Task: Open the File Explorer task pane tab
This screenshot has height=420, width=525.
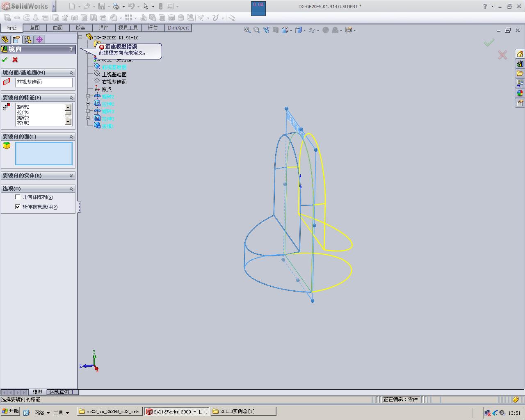Action: [x=520, y=73]
